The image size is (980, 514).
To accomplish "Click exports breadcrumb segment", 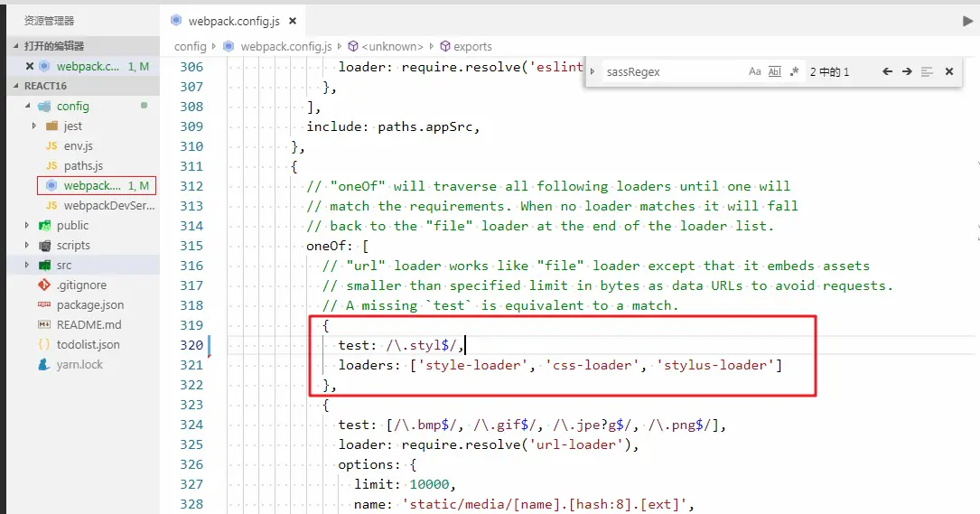I will pos(472,47).
